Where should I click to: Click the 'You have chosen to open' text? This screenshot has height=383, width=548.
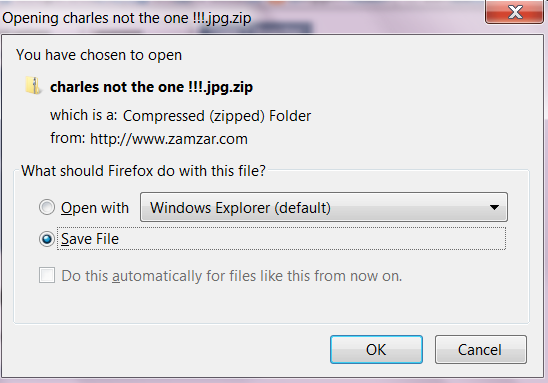[x=99, y=55]
